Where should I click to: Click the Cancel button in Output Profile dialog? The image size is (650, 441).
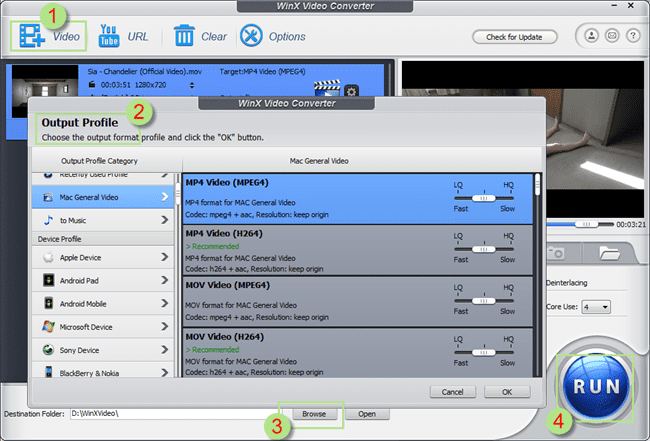452,392
